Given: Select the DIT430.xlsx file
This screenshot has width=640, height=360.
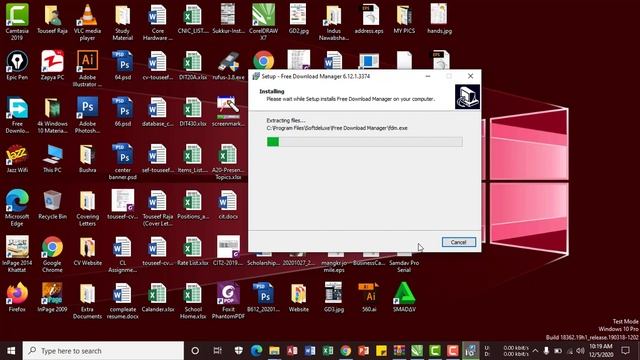Looking at the screenshot, I should pos(193,112).
